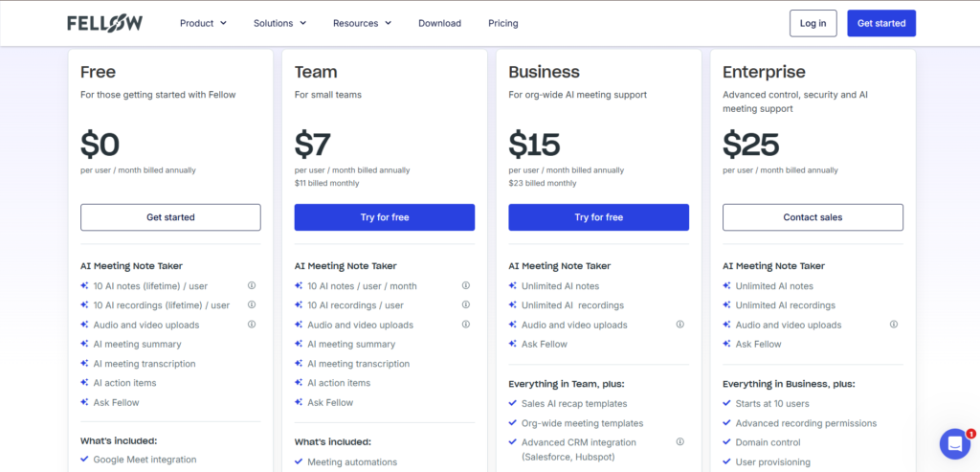Click the $0 price text

click(100, 145)
